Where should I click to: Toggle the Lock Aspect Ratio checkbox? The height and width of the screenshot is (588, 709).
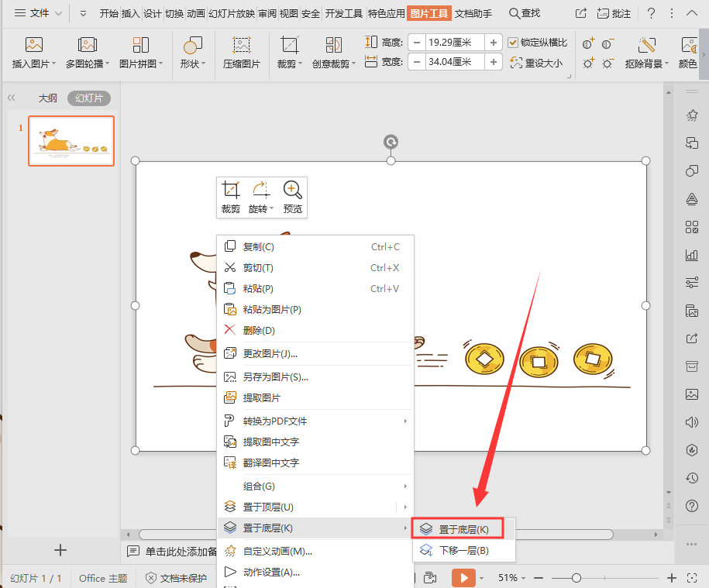pos(513,43)
